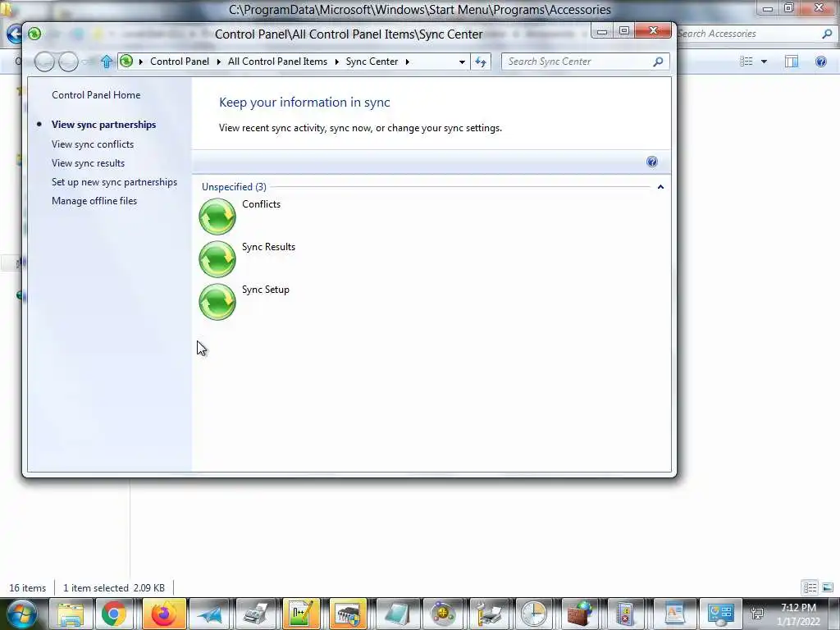Image resolution: width=840 pixels, height=630 pixels.
Task: Launch Firefox from the taskbar
Action: pos(163,614)
